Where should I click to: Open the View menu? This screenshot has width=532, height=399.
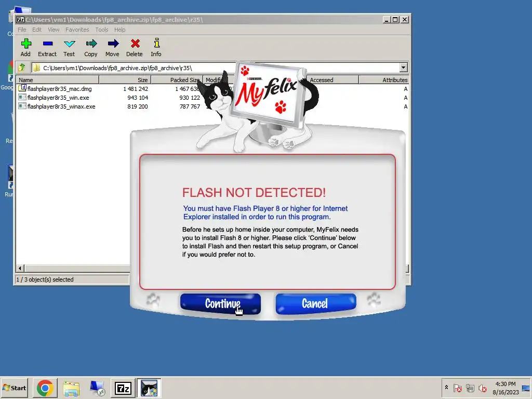coord(54,30)
